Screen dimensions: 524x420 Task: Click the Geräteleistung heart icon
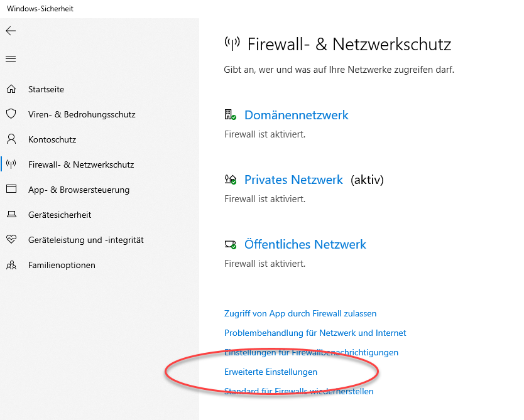11,240
